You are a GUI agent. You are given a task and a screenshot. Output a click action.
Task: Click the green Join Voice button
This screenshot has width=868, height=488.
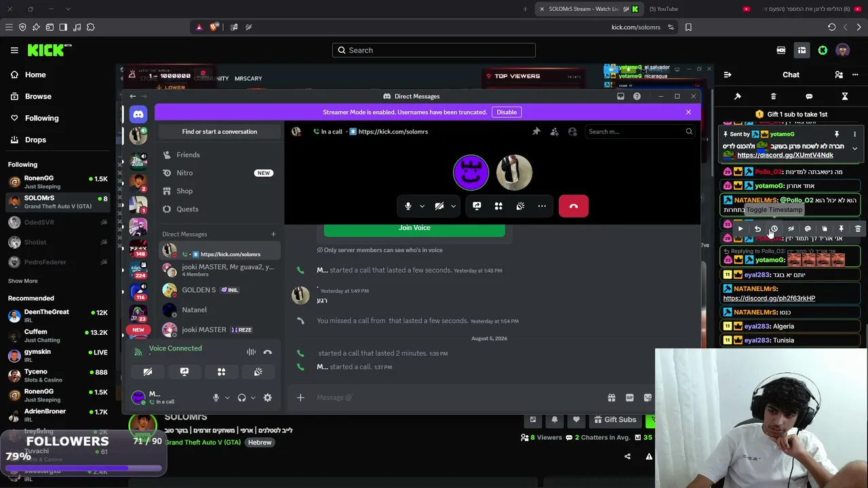click(x=414, y=228)
